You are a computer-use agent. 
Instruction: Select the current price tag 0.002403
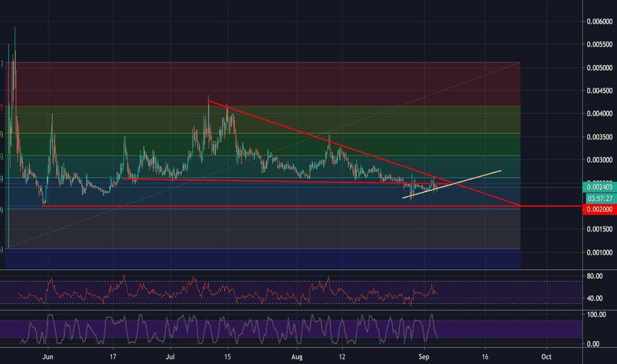tap(599, 187)
